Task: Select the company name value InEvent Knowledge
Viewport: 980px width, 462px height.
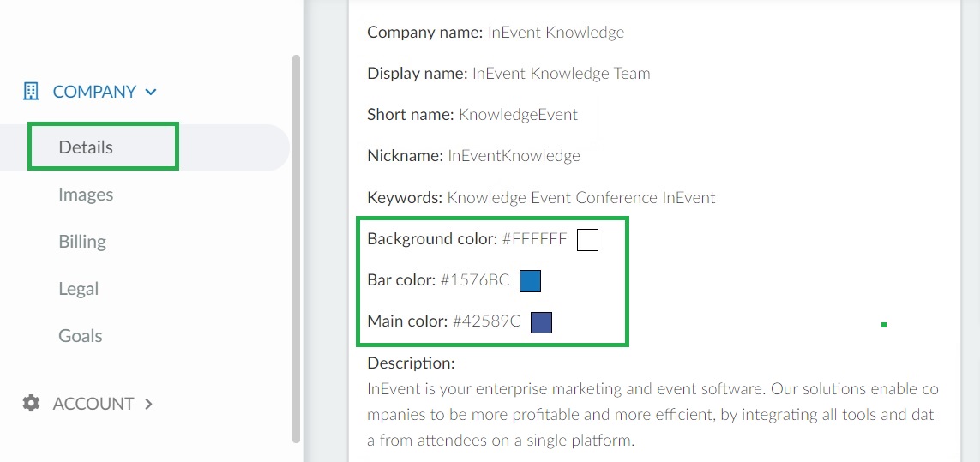Action: coord(556,32)
